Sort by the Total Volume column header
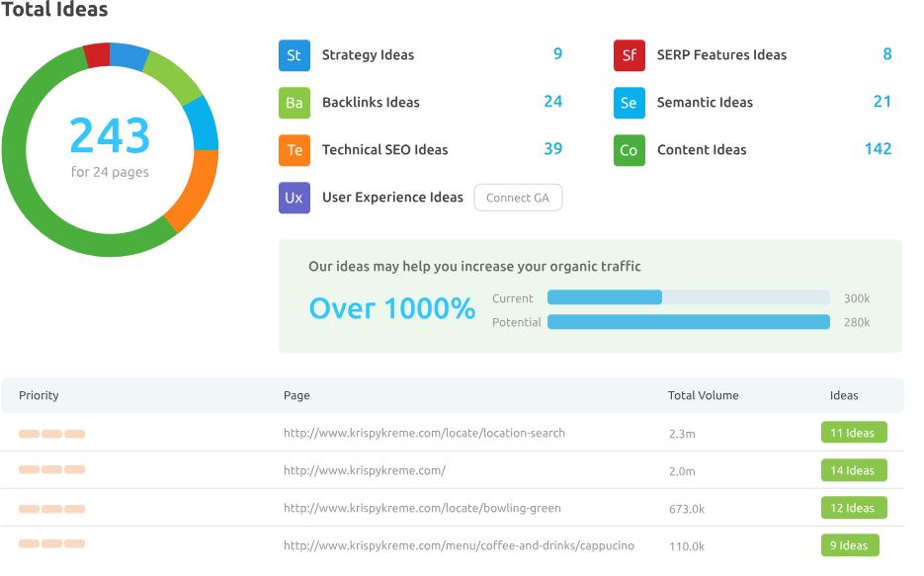Viewport: 924px width, 576px height. tap(703, 395)
